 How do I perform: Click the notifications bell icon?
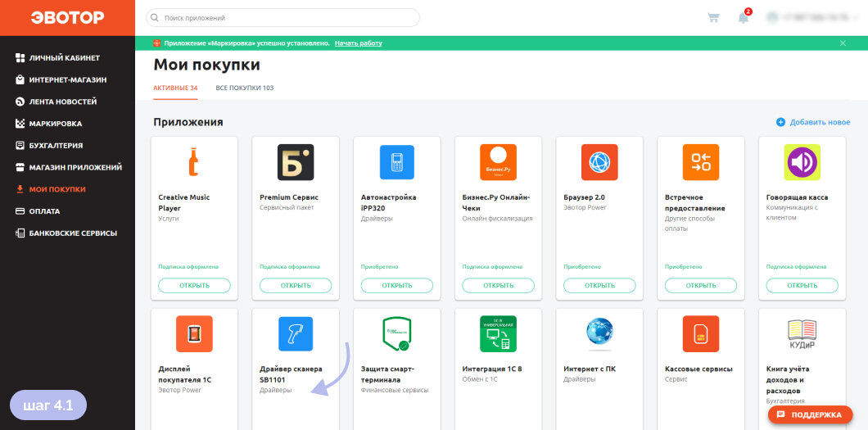tap(743, 18)
